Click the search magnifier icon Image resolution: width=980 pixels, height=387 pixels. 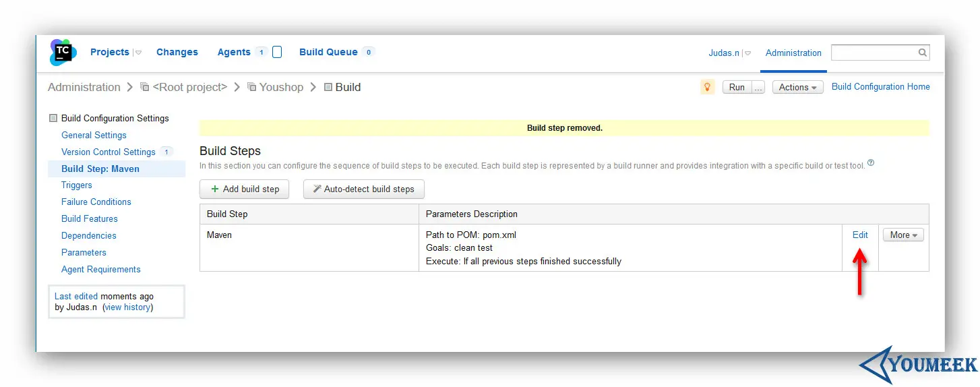tap(922, 53)
